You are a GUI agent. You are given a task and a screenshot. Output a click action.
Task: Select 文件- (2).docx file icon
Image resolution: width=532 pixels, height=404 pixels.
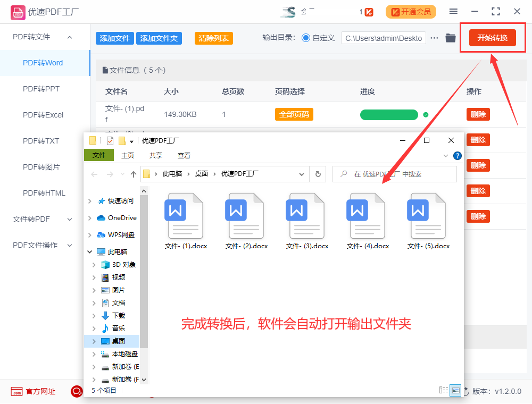pos(244,216)
